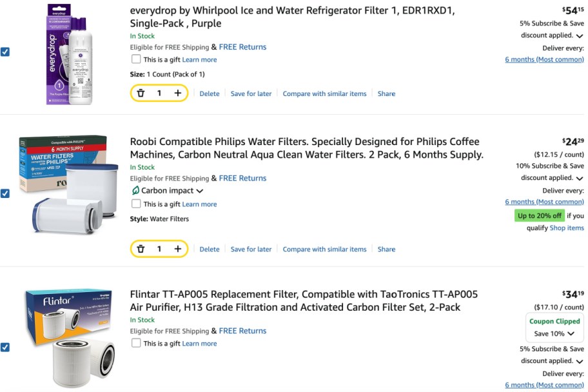This screenshot has height=392, width=588.
Task: Compare everydrop filter with similar items
Action: tap(324, 93)
